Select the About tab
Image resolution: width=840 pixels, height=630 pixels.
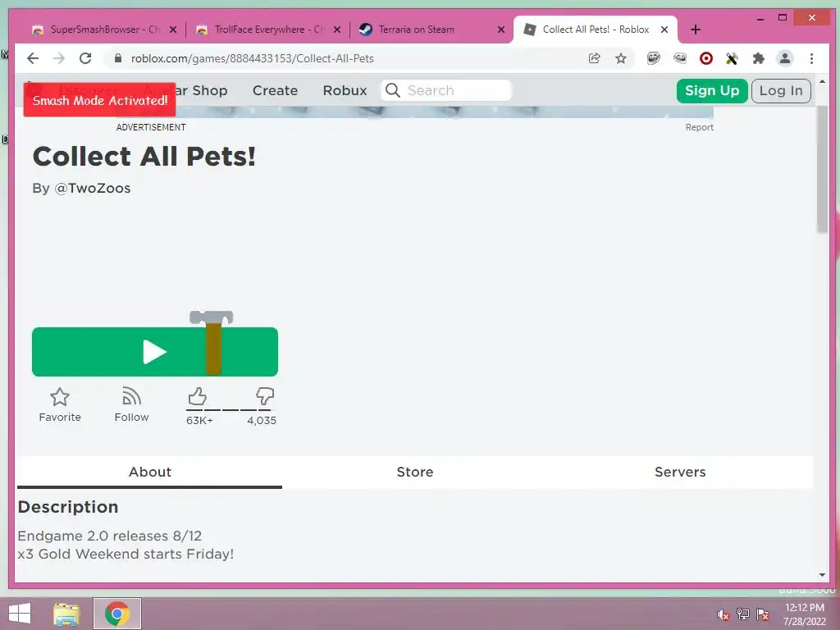[150, 472]
